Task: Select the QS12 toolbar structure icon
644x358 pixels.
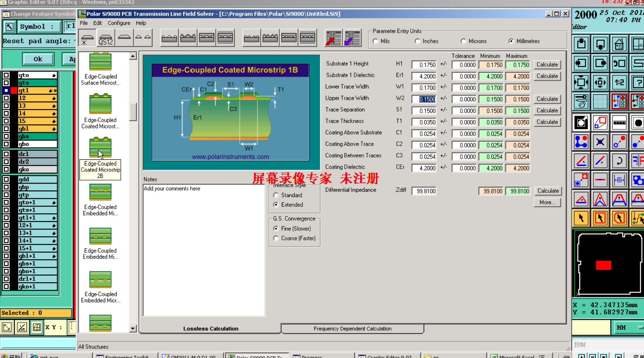Action: (x=106, y=38)
